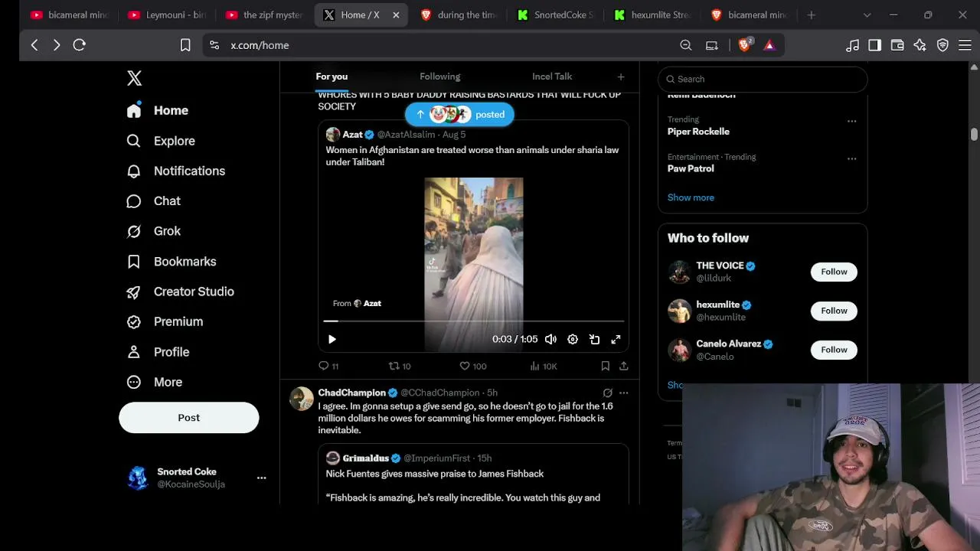Open Leo AI from browser toolbar
The width and height of the screenshot is (980, 551).
click(x=920, y=45)
